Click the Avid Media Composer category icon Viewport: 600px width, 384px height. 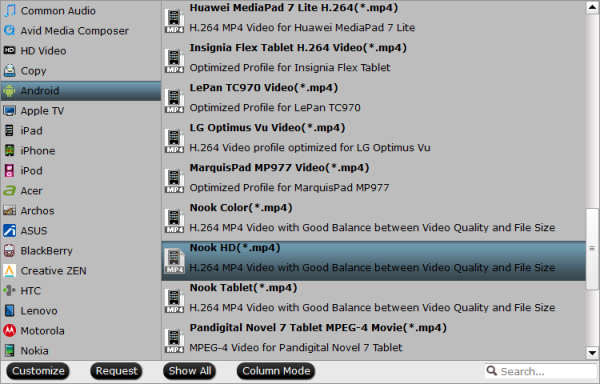point(10,31)
